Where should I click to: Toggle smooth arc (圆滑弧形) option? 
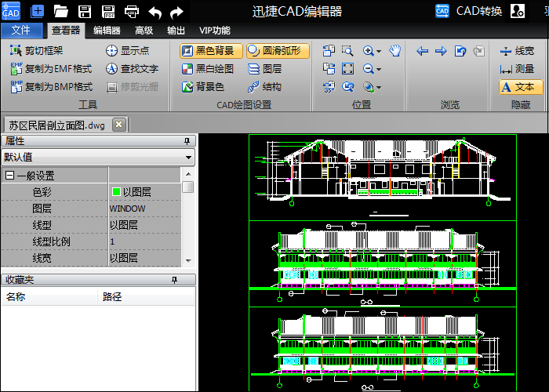[x=278, y=51]
